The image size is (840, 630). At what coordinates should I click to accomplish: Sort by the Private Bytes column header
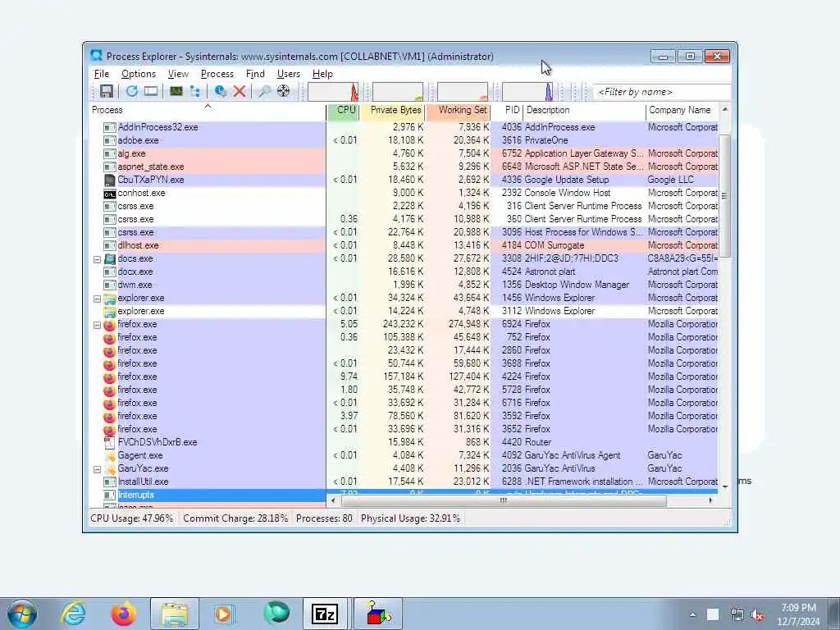click(x=393, y=111)
